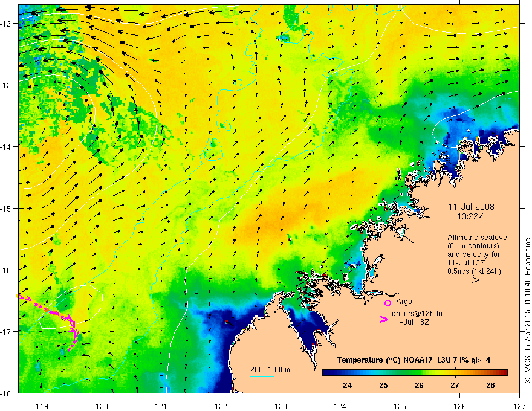The width and height of the screenshot is (532, 411).
Task: Click the colorbar tick label '28'
Action: pos(490,385)
